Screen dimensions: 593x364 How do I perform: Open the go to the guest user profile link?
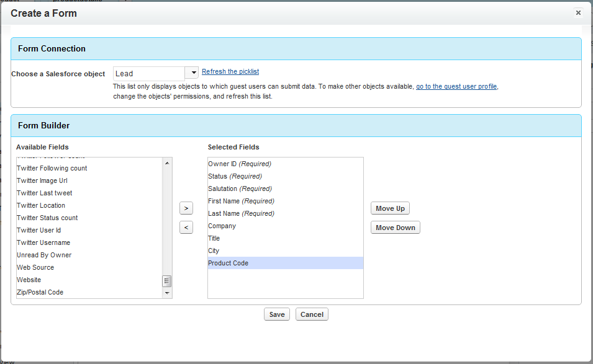456,87
